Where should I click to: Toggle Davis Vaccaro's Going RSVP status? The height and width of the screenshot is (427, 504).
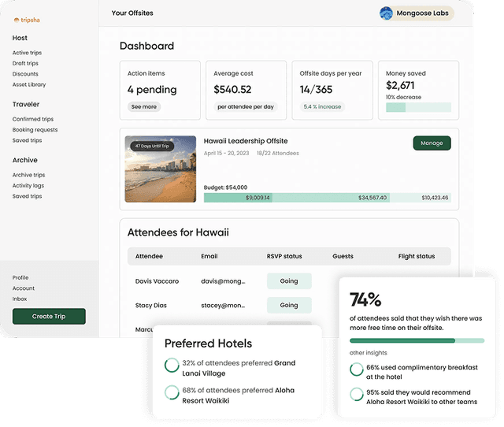[289, 281]
